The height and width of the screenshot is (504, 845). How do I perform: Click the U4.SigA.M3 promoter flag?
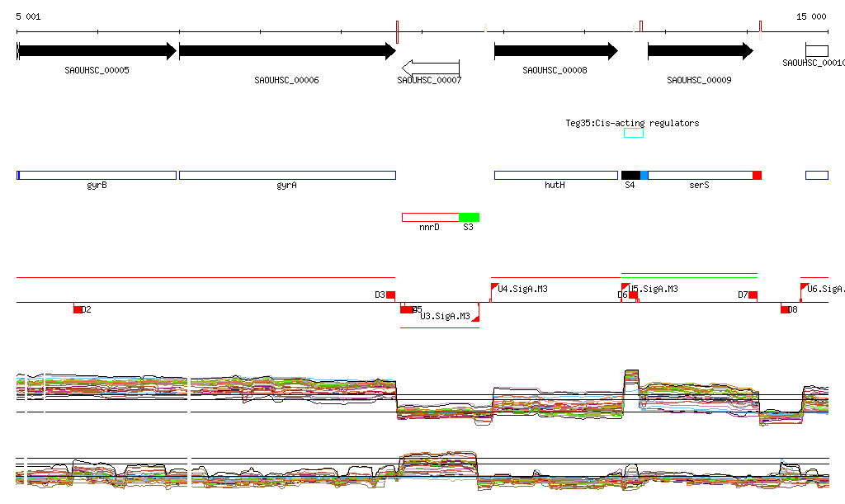pyautogui.click(x=494, y=287)
